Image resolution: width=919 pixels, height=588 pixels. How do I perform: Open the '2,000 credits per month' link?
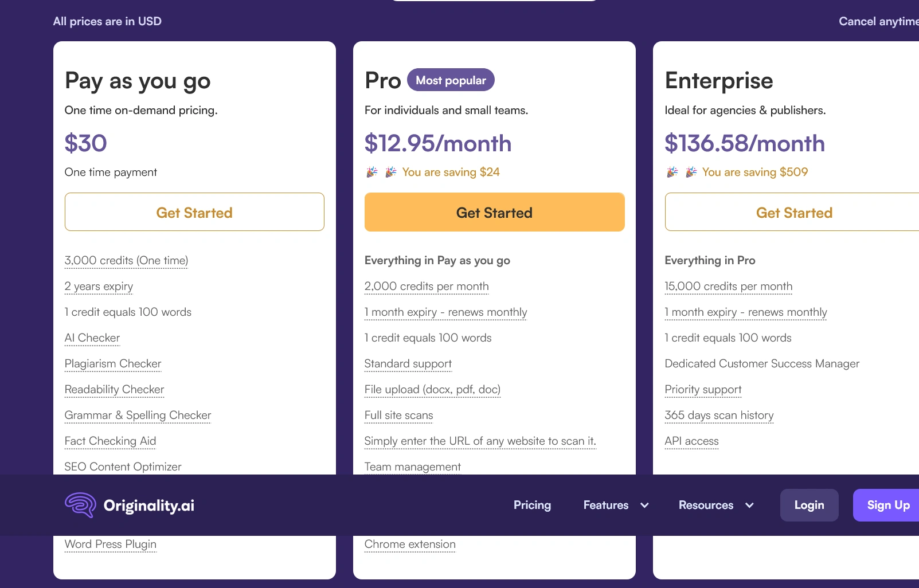click(x=426, y=286)
